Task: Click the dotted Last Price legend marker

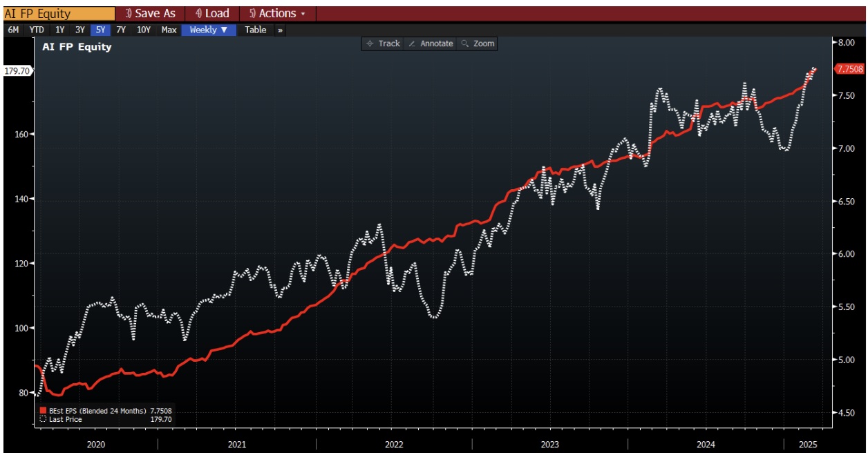Action: pyautogui.click(x=44, y=419)
